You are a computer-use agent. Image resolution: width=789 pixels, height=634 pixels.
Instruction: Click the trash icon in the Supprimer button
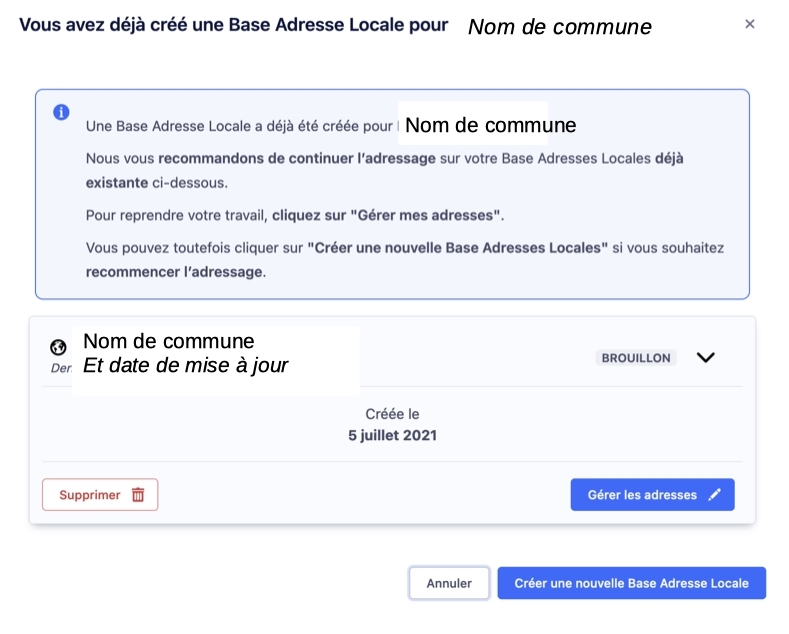138,495
